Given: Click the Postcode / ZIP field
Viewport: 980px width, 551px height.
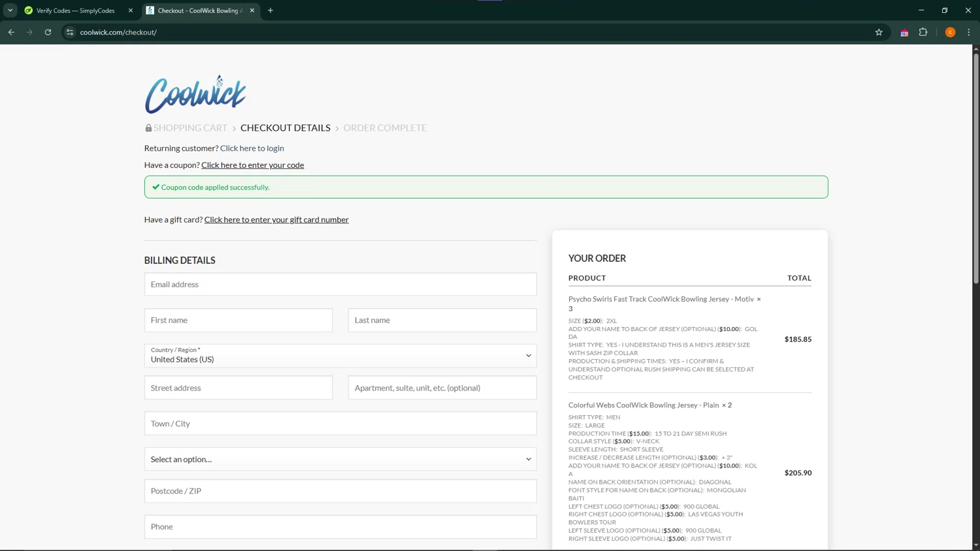Looking at the screenshot, I should pyautogui.click(x=340, y=491).
